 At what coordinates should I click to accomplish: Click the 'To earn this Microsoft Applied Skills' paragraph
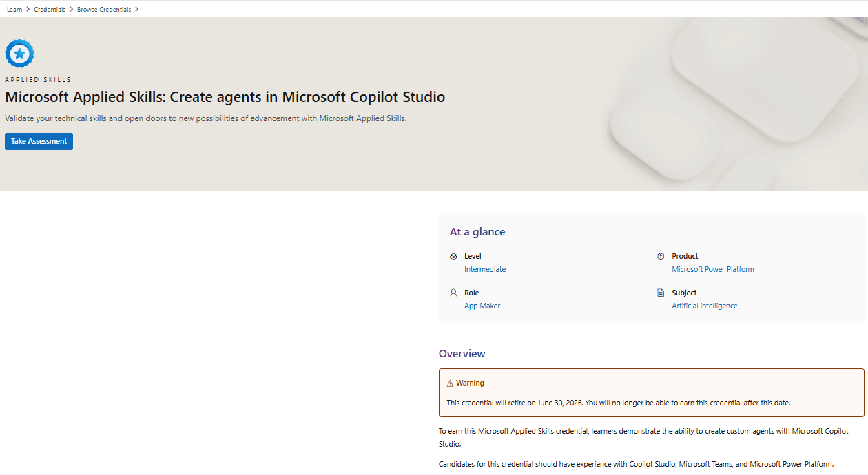point(644,438)
